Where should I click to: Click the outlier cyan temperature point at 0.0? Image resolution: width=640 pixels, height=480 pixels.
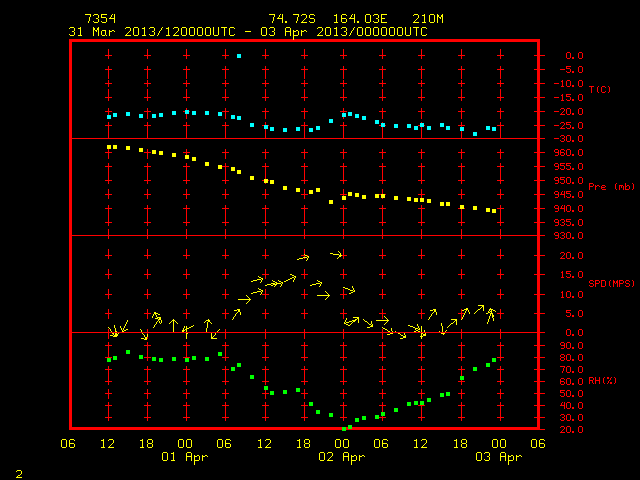(x=239, y=56)
